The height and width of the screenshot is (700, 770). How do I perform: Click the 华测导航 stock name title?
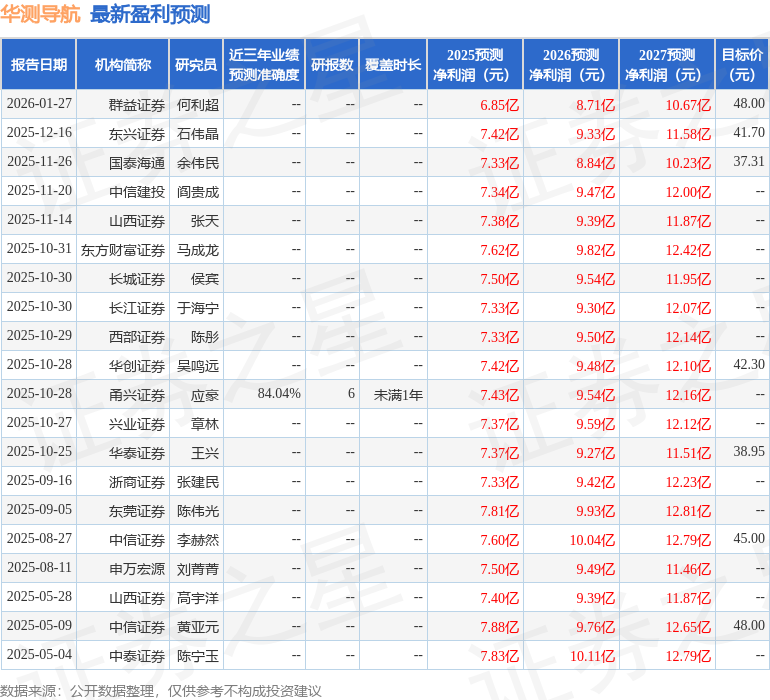click(41, 14)
